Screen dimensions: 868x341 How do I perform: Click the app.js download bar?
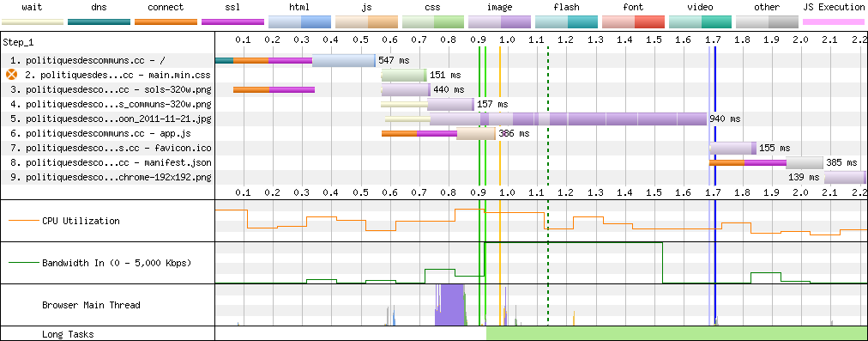point(476,133)
